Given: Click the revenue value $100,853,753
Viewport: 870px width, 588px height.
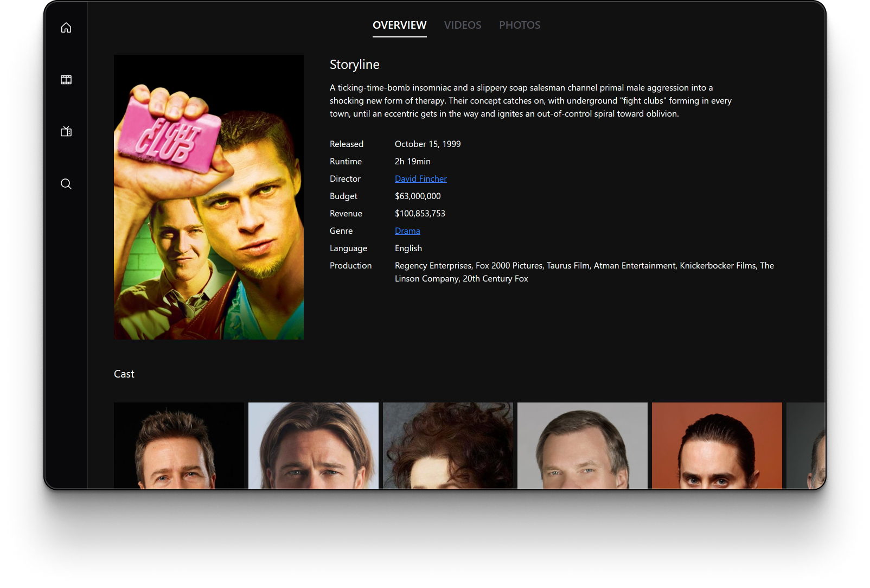Looking at the screenshot, I should click(420, 214).
